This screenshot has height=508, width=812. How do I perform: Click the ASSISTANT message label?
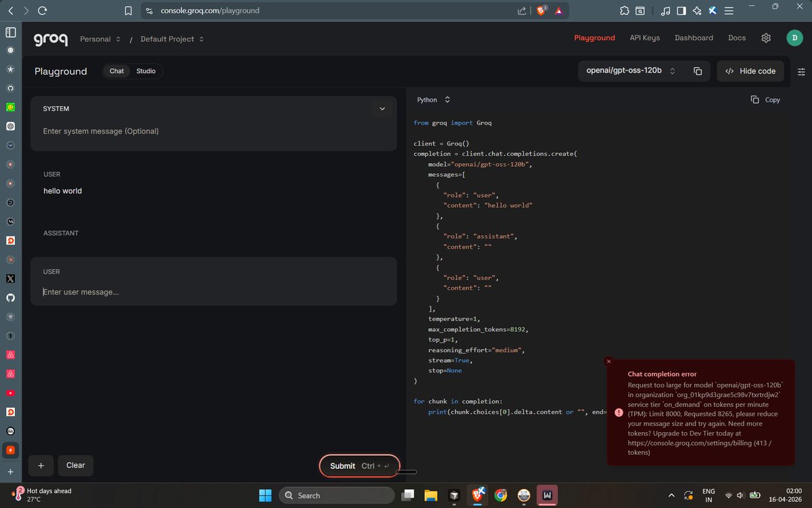pos(61,233)
